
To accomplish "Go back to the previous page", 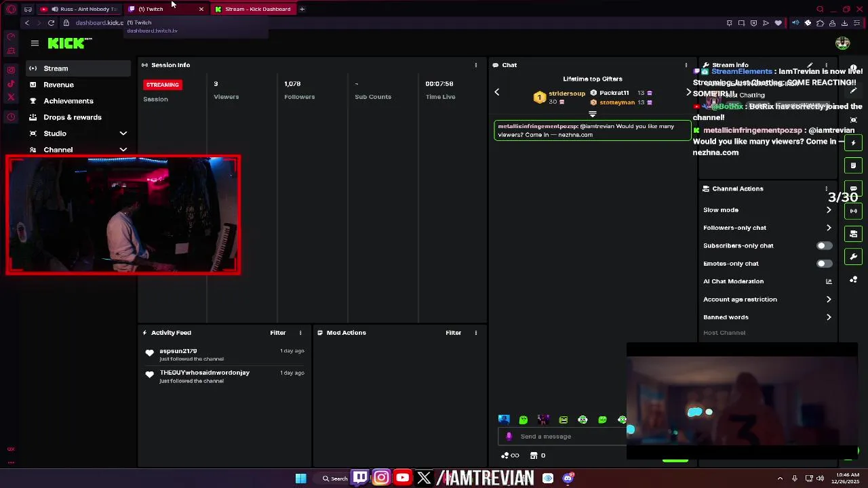I will tap(27, 22).
